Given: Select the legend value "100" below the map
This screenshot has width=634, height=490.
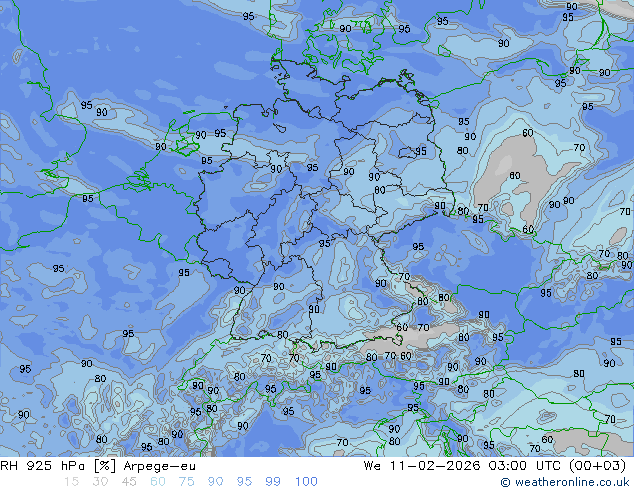Looking at the screenshot, I should pos(306,482).
